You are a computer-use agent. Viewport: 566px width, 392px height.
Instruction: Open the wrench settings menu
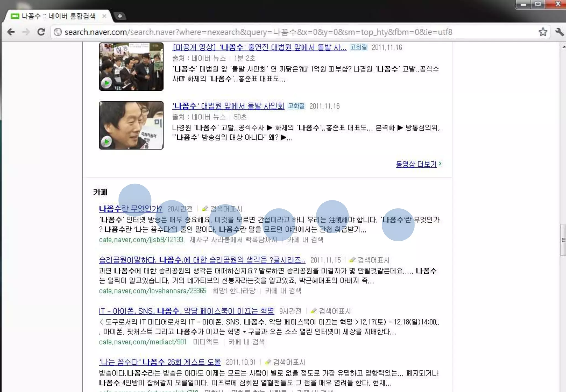[559, 32]
